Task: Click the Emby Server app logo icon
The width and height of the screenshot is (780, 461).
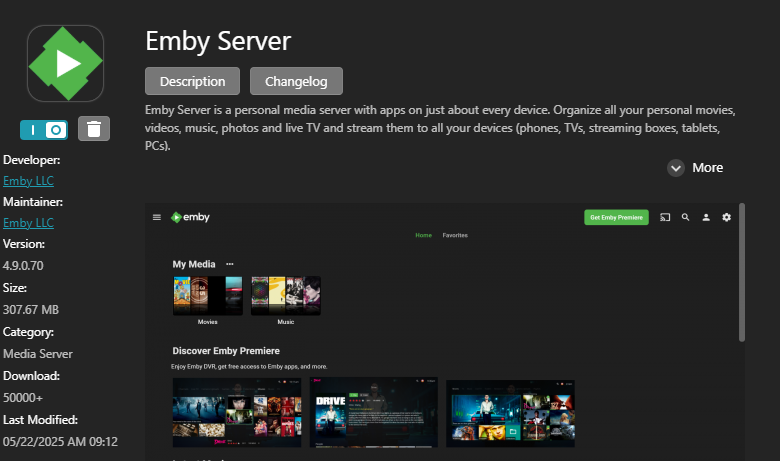Action: (65, 64)
